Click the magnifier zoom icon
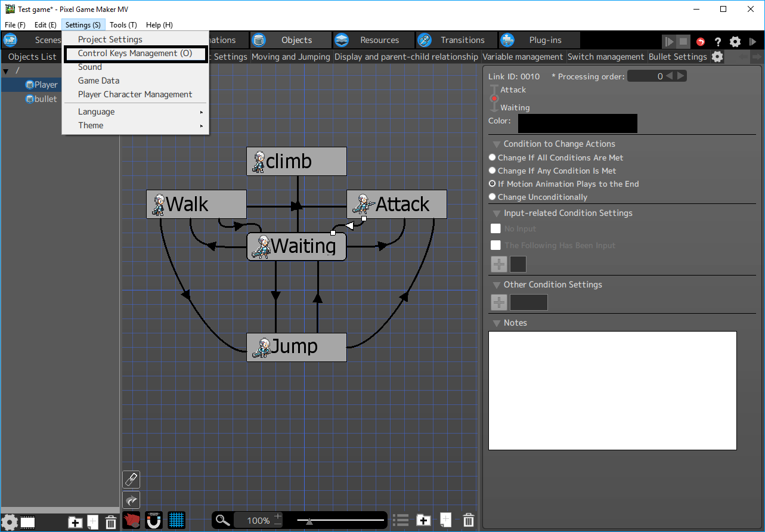The width and height of the screenshot is (765, 532). point(222,520)
